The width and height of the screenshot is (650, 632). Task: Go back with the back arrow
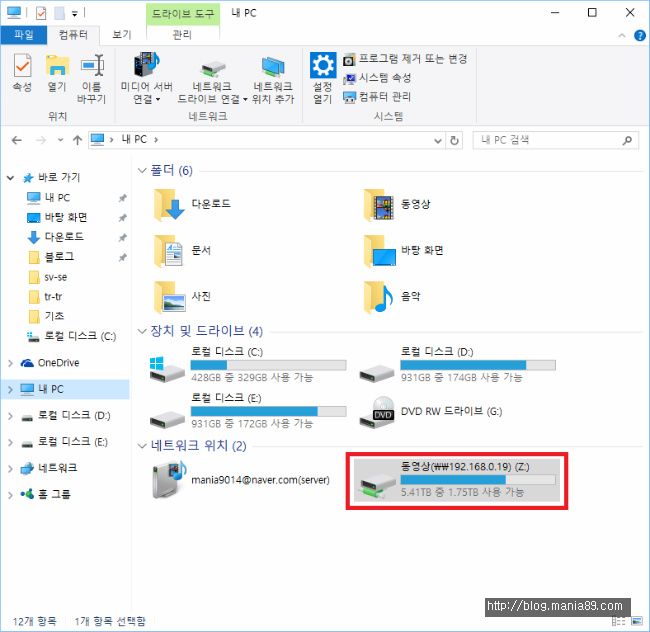tap(17, 140)
